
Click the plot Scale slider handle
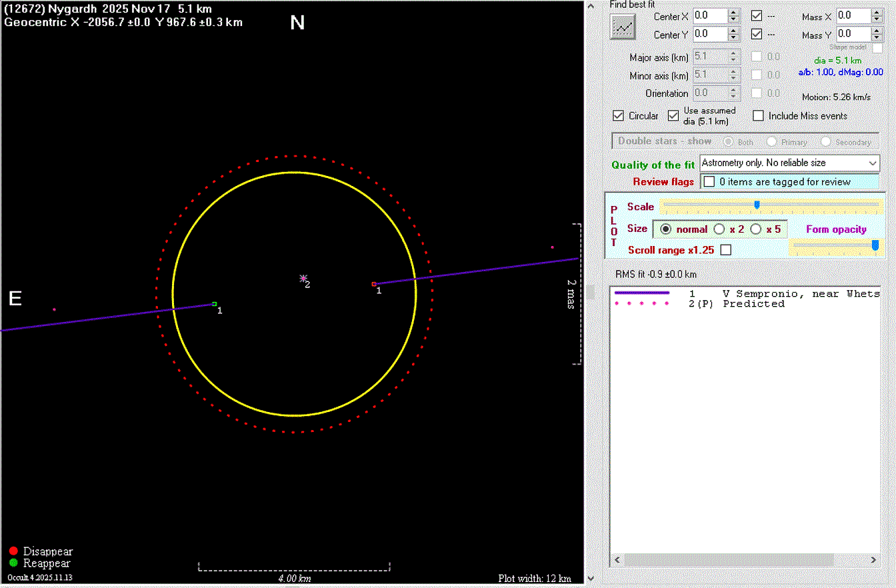(757, 205)
